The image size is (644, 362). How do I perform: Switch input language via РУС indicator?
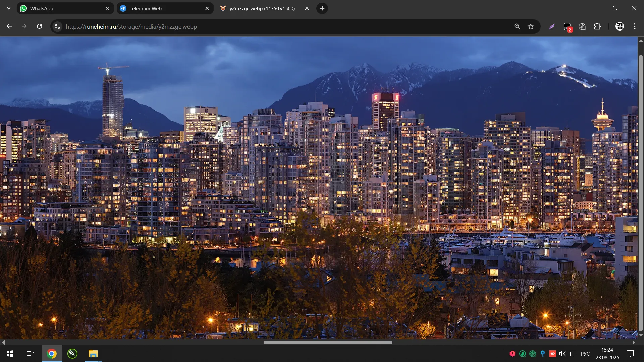[x=585, y=354]
